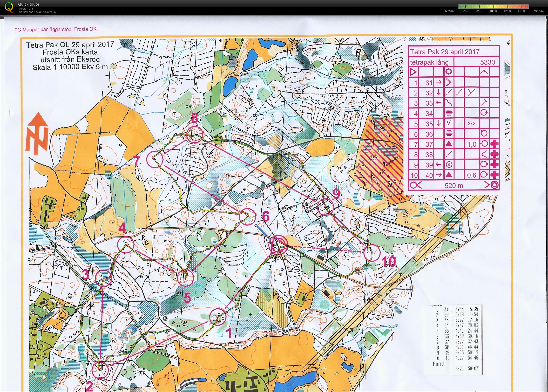548x392 pixels.
Task: Click control circle 1 on the map
Action: click(x=218, y=317)
